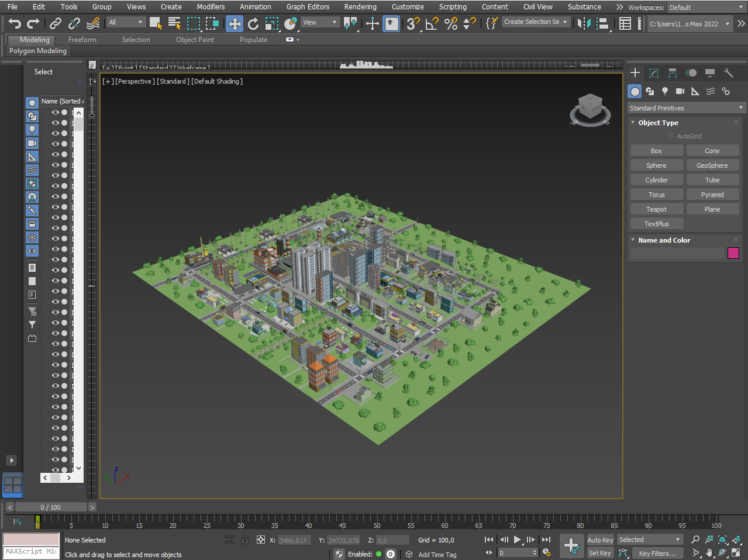Show the Lights creation category

click(x=665, y=91)
